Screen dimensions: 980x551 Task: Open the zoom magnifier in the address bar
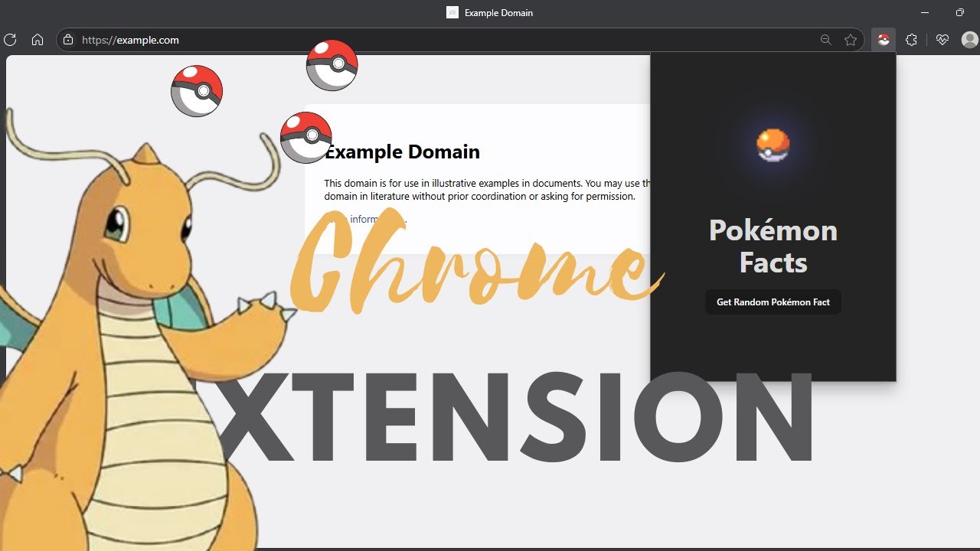point(825,40)
